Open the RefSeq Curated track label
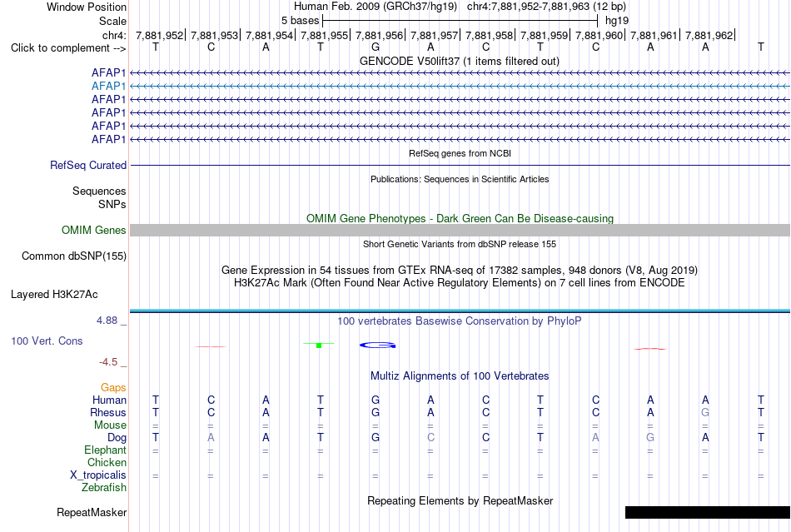The image size is (791, 532). coord(88,166)
